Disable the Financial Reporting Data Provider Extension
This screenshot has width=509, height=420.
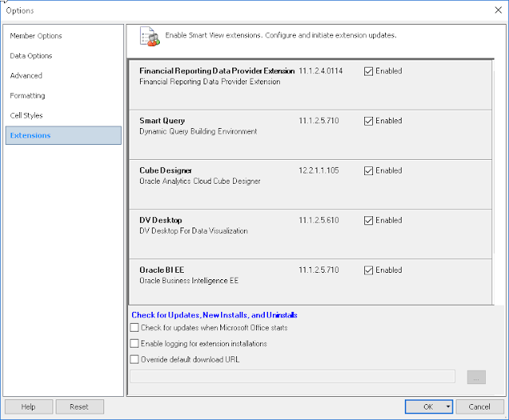tap(368, 71)
